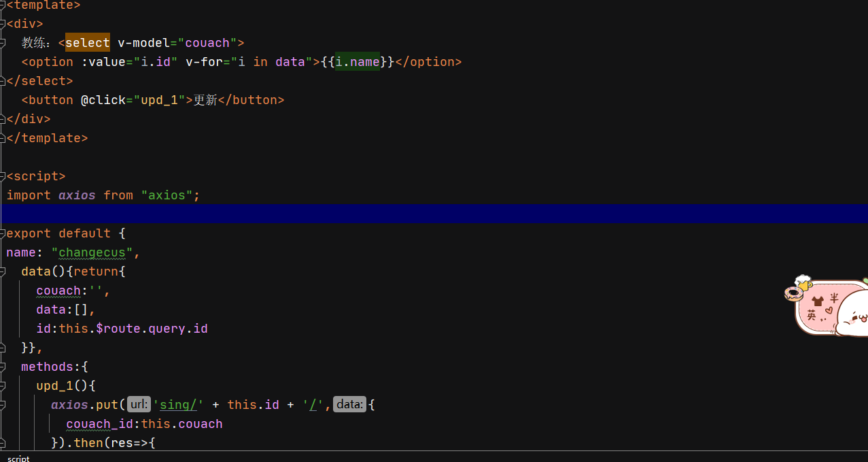Click the highlighted select tag name
The width and height of the screenshot is (868, 462).
click(88, 43)
